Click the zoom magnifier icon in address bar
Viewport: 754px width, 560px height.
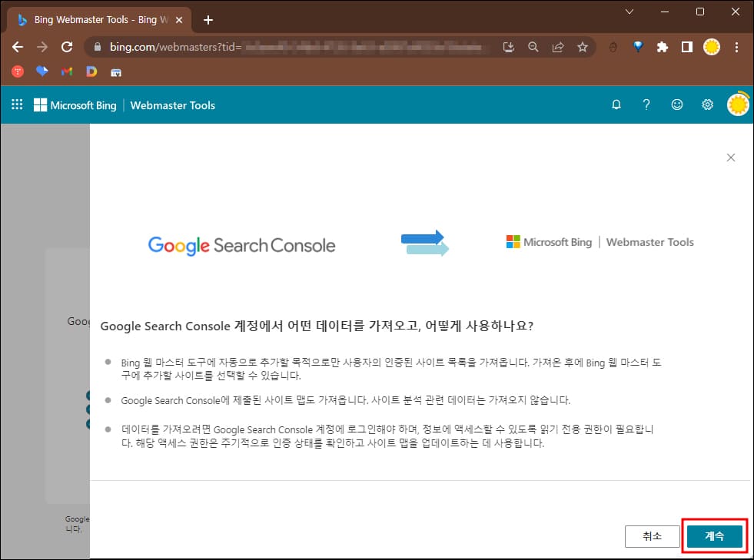(533, 47)
